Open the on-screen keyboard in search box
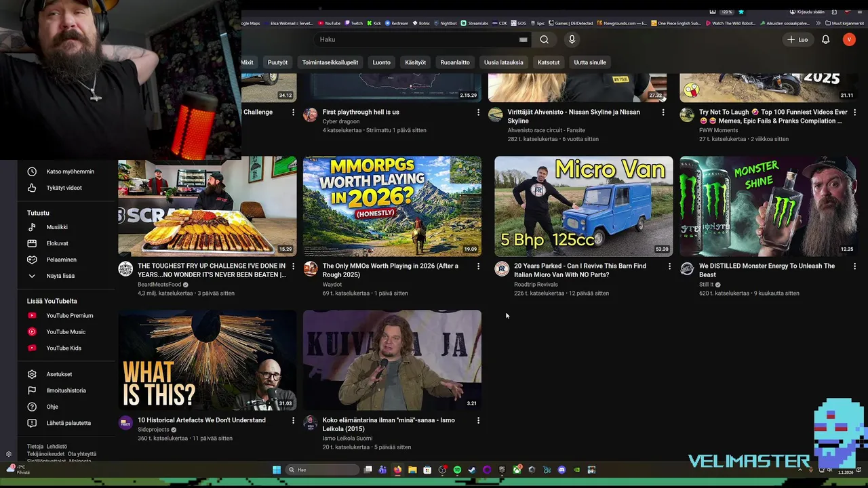 coord(523,39)
